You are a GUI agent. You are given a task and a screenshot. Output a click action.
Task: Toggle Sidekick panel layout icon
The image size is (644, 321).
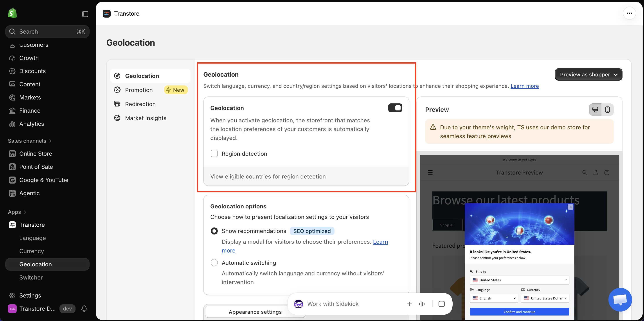[441, 304]
